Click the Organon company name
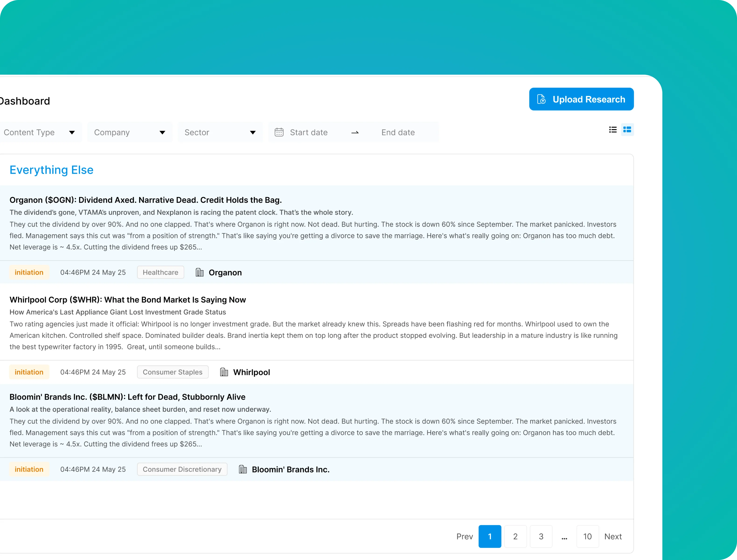Screen dimensions: 737x560 (x=225, y=273)
